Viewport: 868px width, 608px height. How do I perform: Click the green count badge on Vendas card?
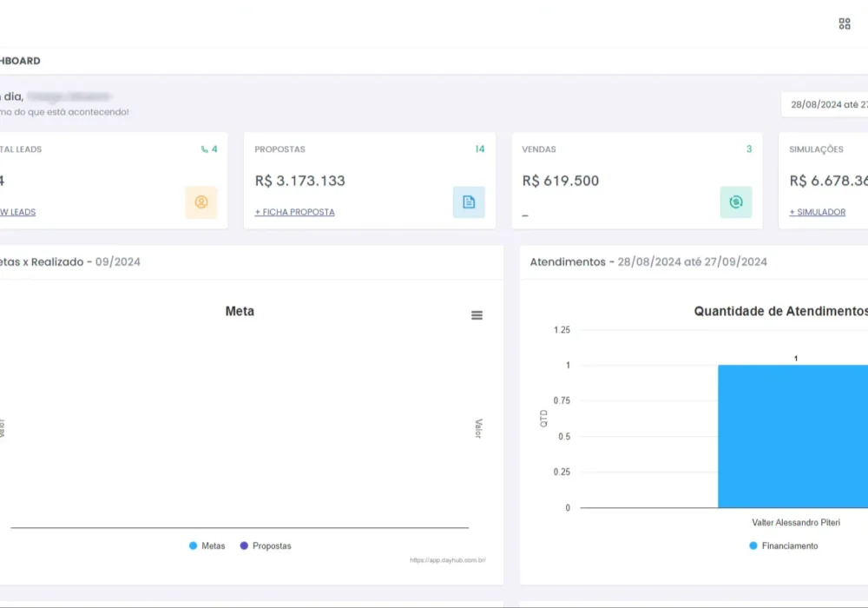point(748,149)
